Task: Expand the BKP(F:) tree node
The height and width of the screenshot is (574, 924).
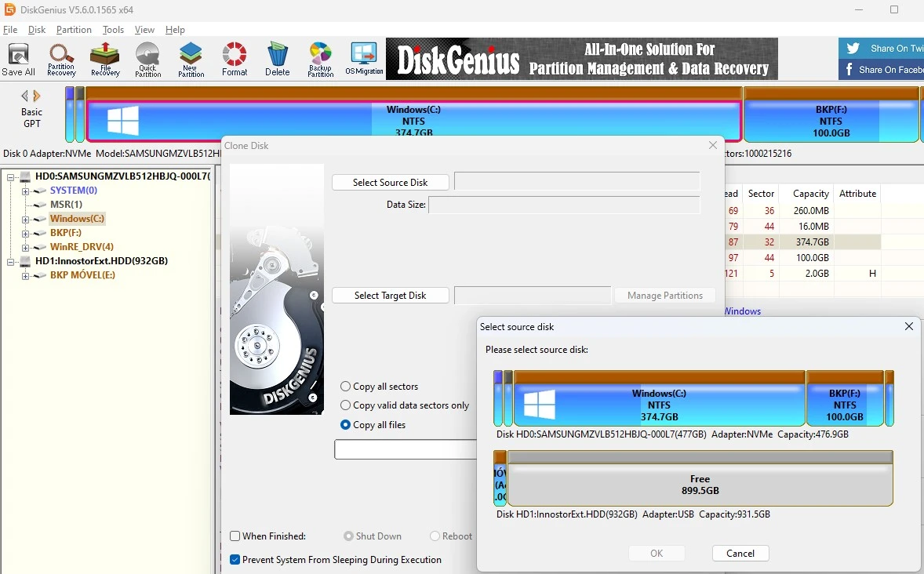Action: tap(25, 234)
